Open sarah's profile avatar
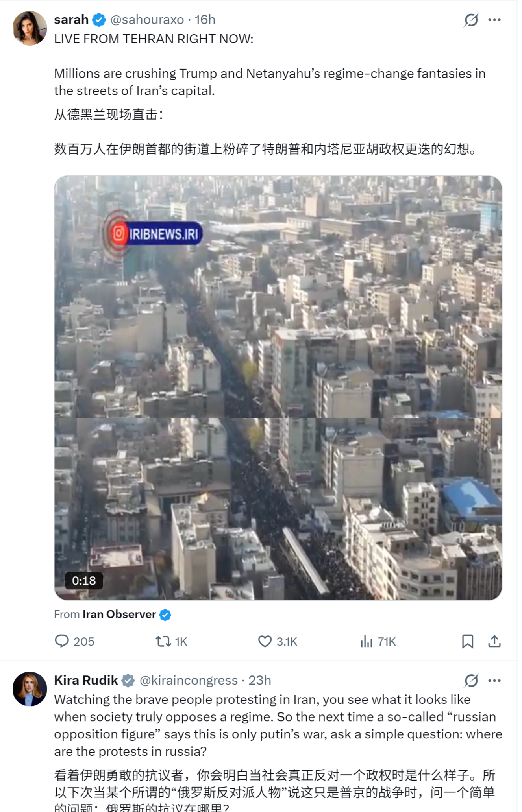The width and height of the screenshot is (522, 812). click(x=30, y=28)
